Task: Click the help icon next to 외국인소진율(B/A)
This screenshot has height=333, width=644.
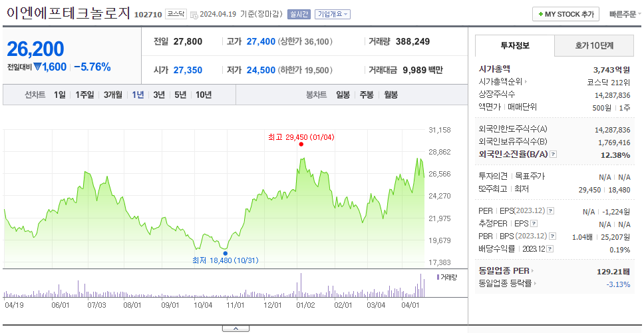Action: click(x=554, y=155)
